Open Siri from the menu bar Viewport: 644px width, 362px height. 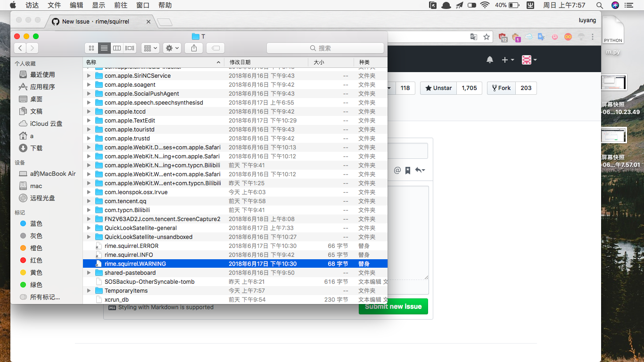(615, 5)
